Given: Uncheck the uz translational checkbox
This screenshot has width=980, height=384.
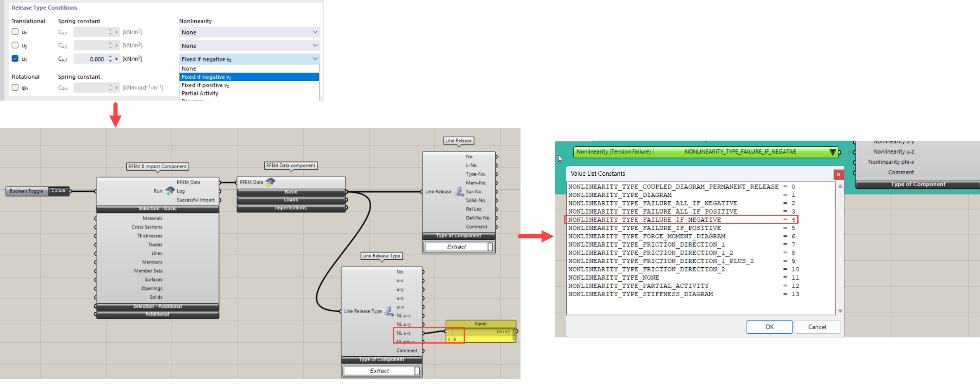Looking at the screenshot, I should tap(15, 59).
